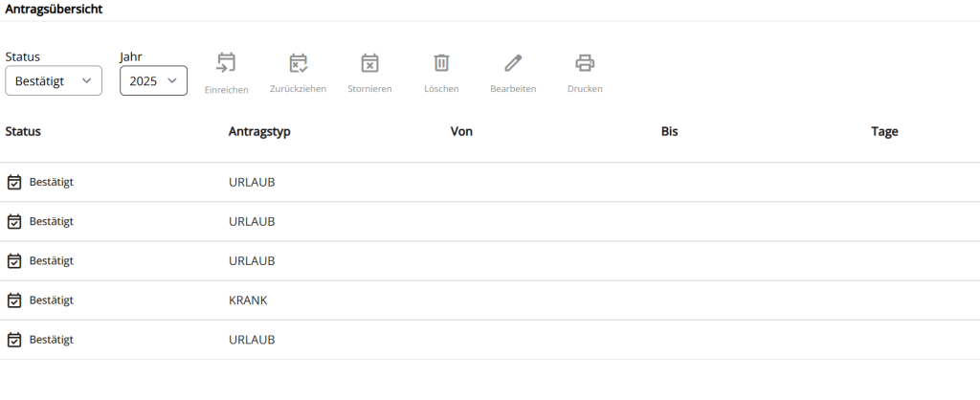
Task: Select the KRANK request row
Action: pyautogui.click(x=490, y=300)
